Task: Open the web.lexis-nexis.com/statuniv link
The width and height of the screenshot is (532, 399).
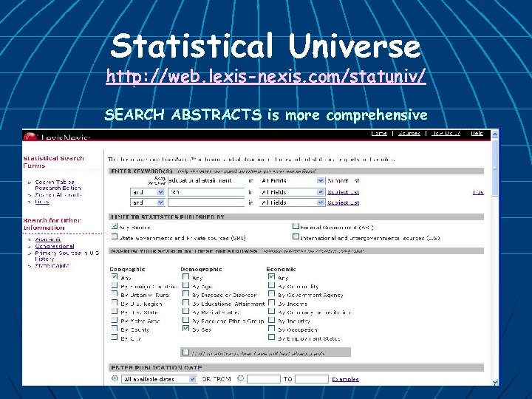Action: [266, 76]
